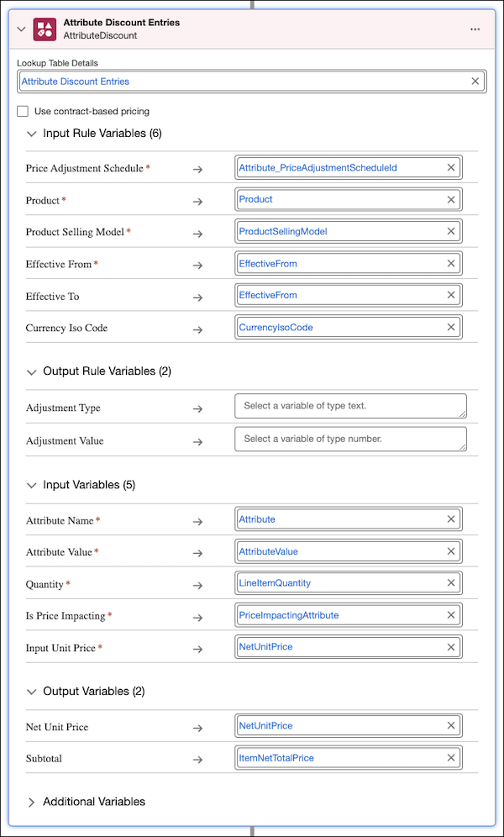Screen dimensions: 504x837
Task: Clear the NetUnitPrice output variable
Action: click(451, 725)
